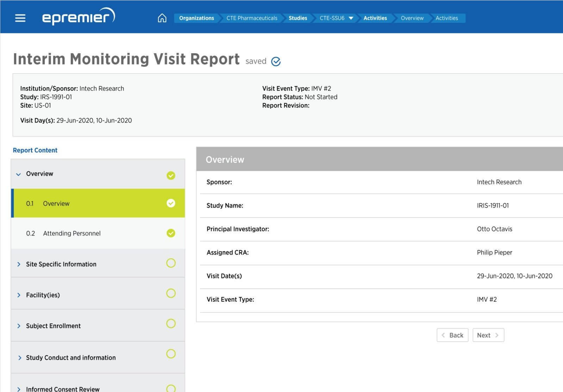Go to the home icon
Screen dimensions: 563x392
pos(162,18)
